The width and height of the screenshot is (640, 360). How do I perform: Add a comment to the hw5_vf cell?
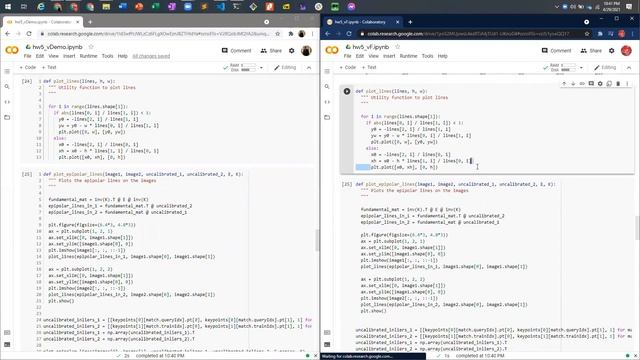coord(591,84)
